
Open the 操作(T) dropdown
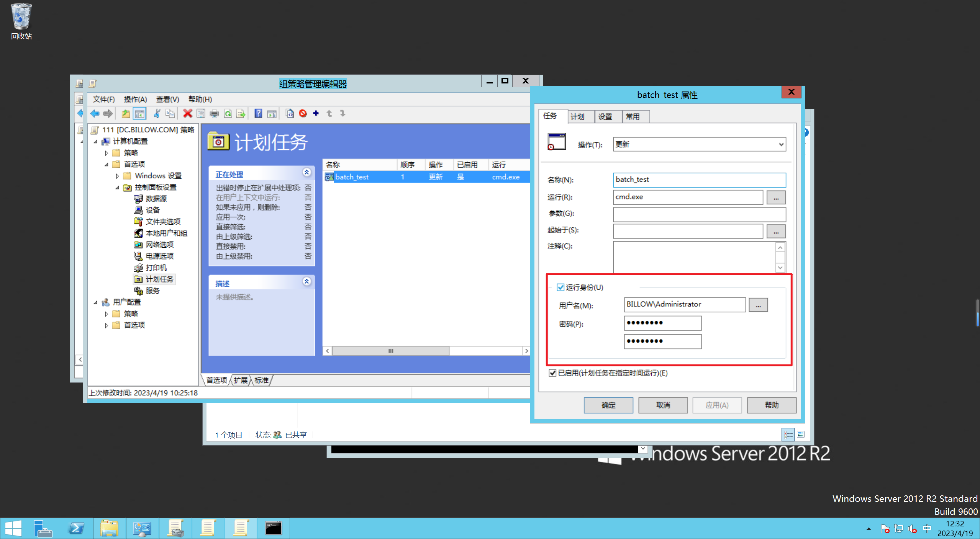pyautogui.click(x=699, y=144)
